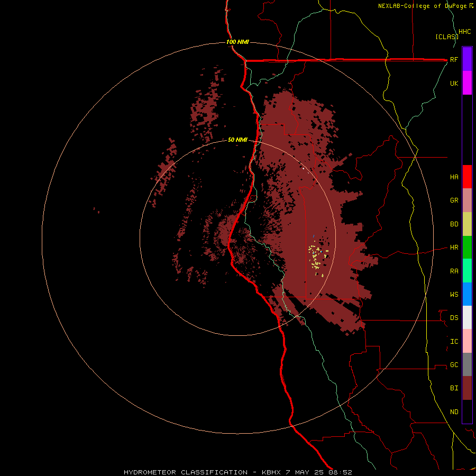
Task: Click the BD legend label
Action: (454, 224)
